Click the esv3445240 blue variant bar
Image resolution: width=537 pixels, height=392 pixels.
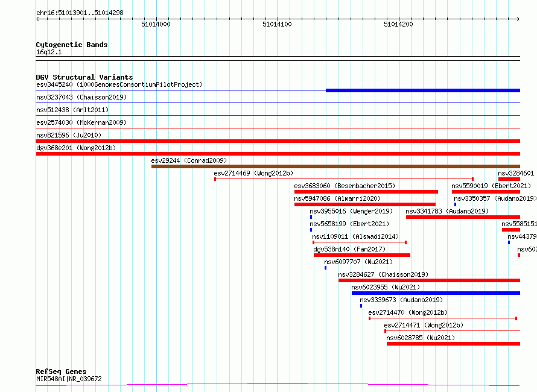[x=423, y=90]
